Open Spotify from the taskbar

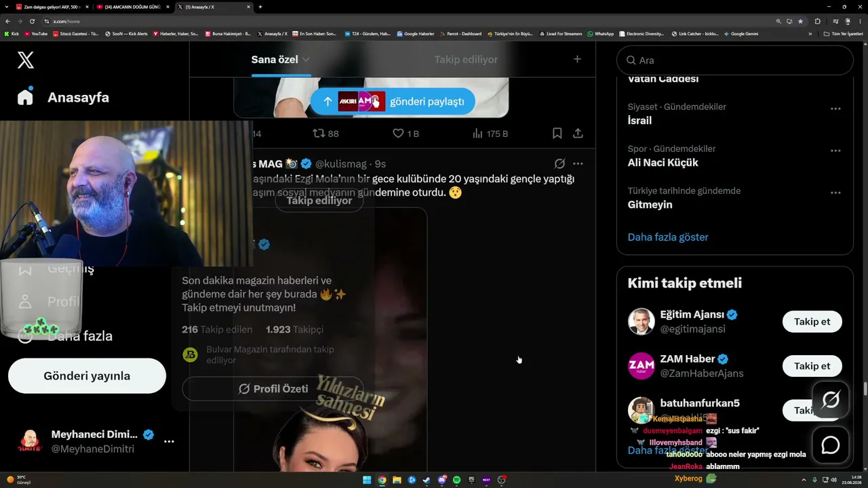pyautogui.click(x=456, y=480)
